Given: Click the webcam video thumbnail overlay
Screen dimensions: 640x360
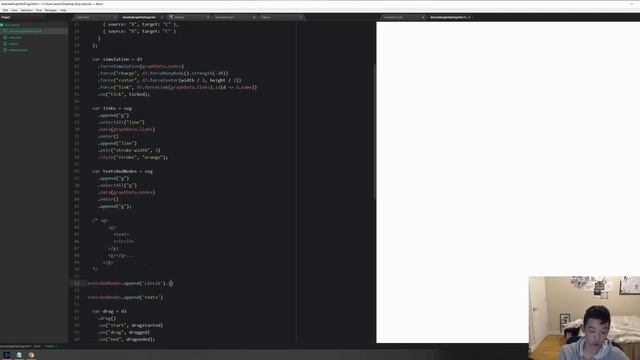Looking at the screenshot, I should tap(584, 318).
